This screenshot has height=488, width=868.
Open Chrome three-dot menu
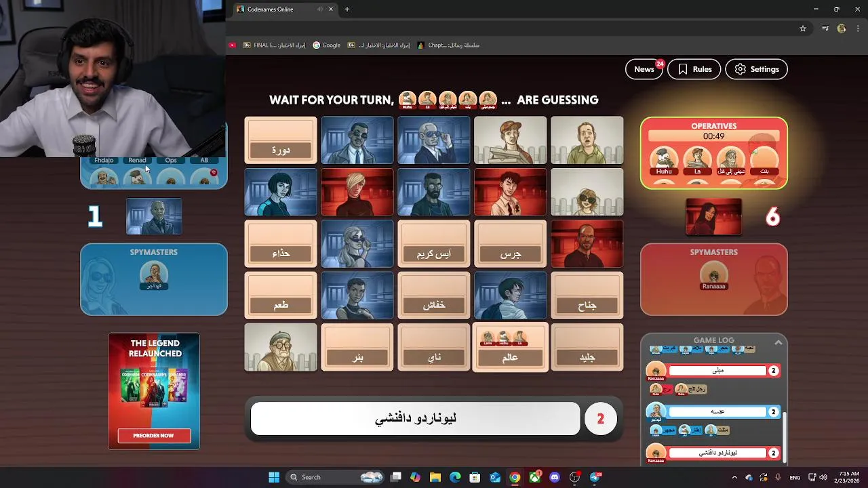(856, 28)
